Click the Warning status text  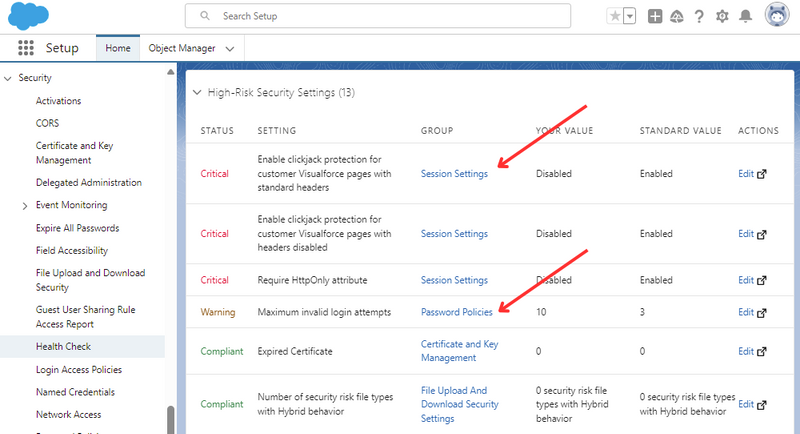[218, 312]
